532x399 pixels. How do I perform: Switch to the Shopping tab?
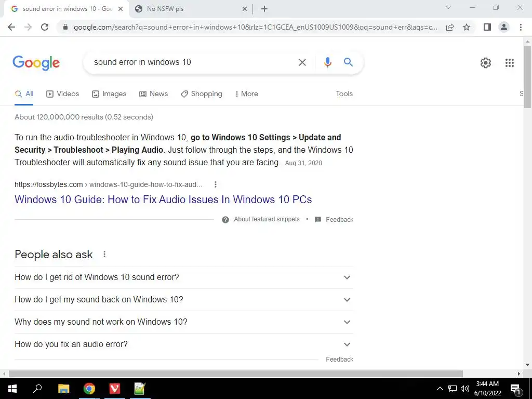[202, 94]
